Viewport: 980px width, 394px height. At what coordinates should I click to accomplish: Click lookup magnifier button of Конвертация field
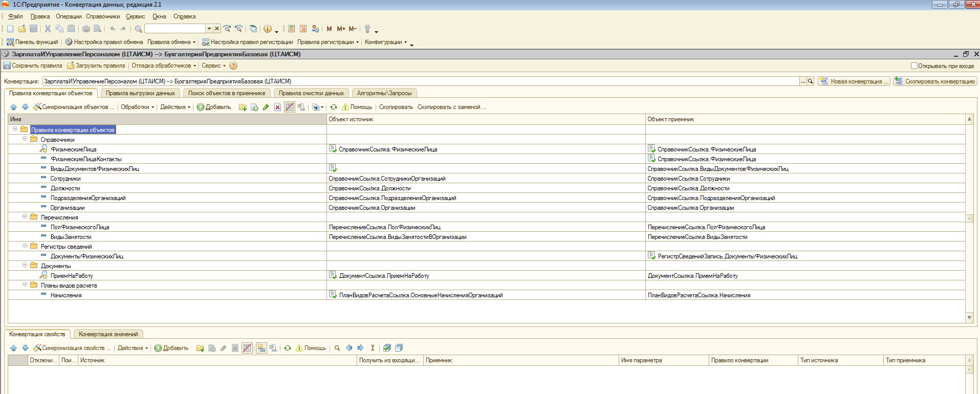click(811, 81)
